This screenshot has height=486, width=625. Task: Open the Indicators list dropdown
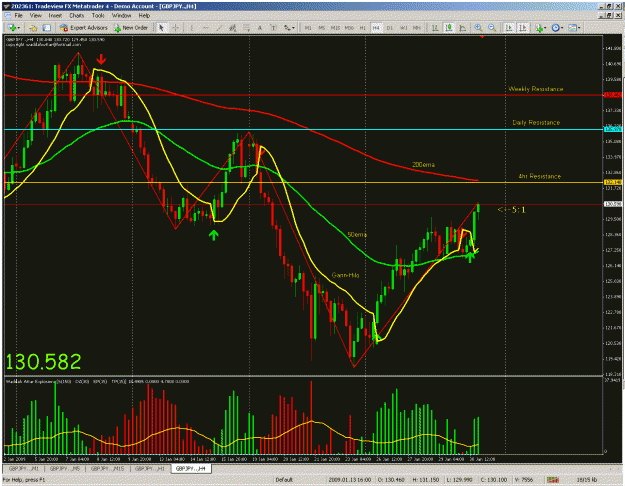(540, 28)
